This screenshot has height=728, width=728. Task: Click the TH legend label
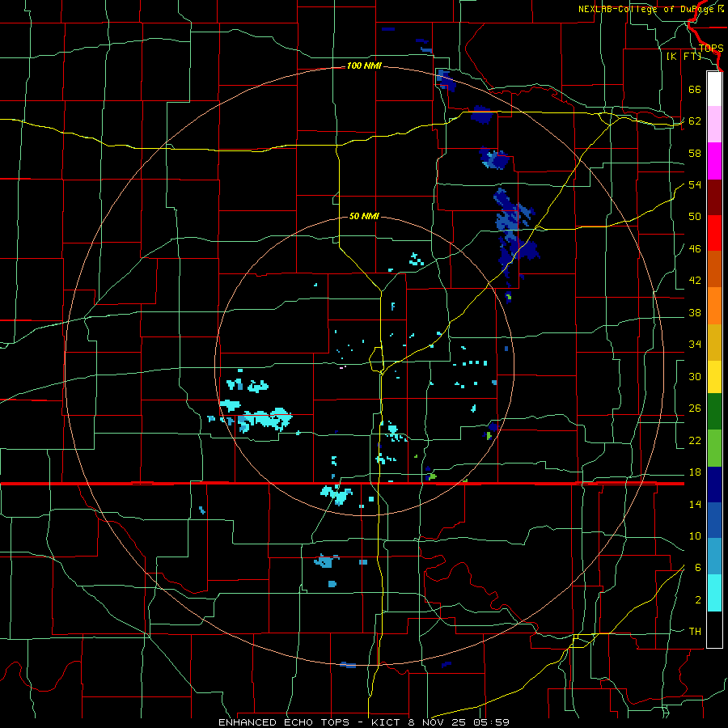(695, 632)
